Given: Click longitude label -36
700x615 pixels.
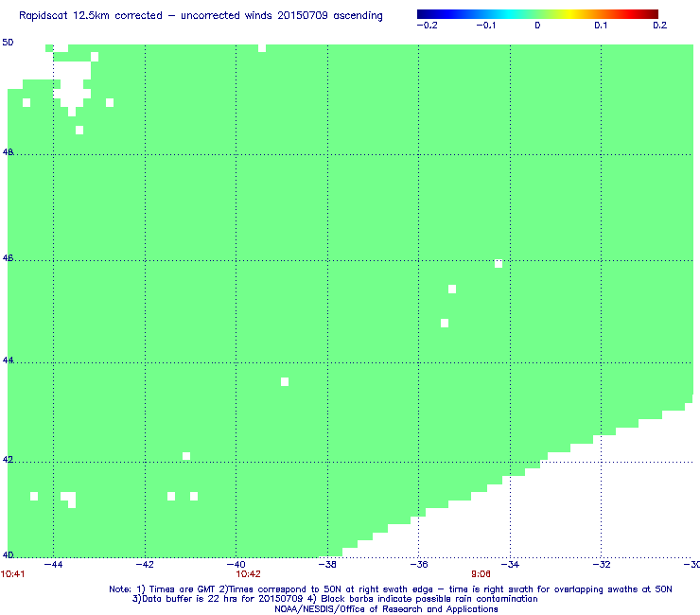Looking at the screenshot, I should point(419,565).
